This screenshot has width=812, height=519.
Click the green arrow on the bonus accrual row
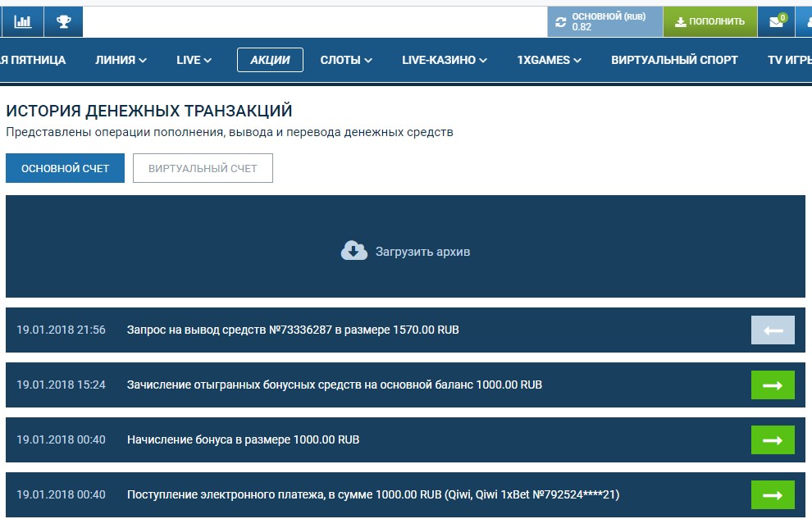tap(773, 439)
